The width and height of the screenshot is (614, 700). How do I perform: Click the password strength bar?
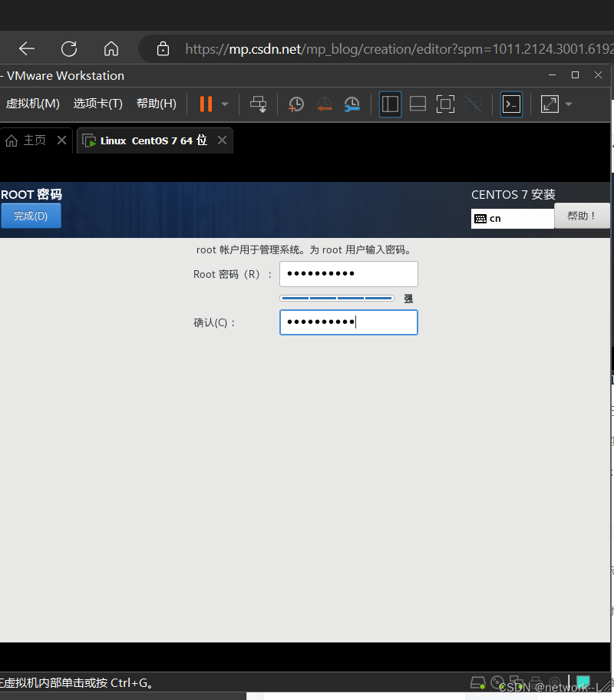pos(337,299)
